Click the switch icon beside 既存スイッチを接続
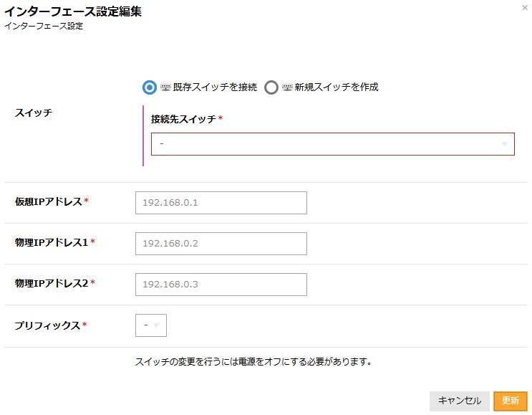532x415 pixels. (x=164, y=87)
